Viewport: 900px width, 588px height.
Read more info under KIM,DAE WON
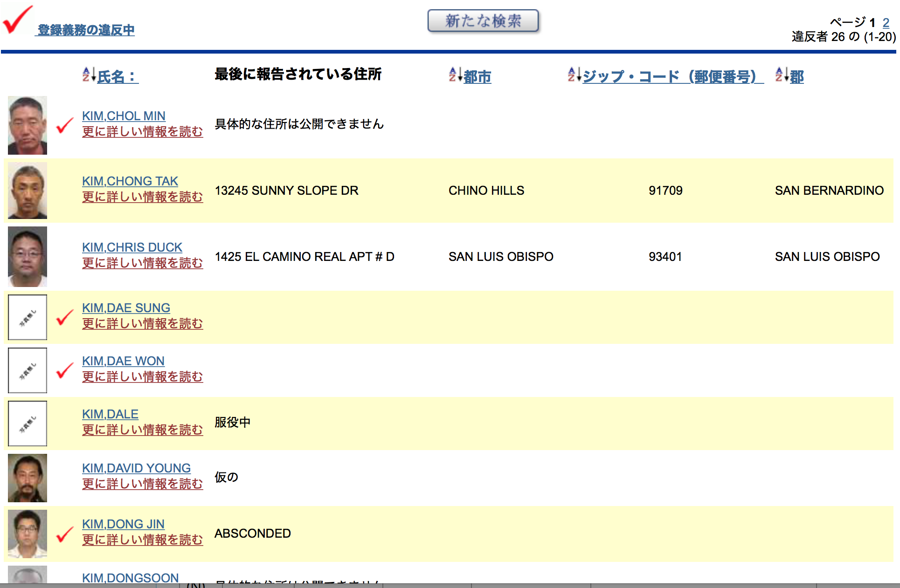[x=142, y=377]
